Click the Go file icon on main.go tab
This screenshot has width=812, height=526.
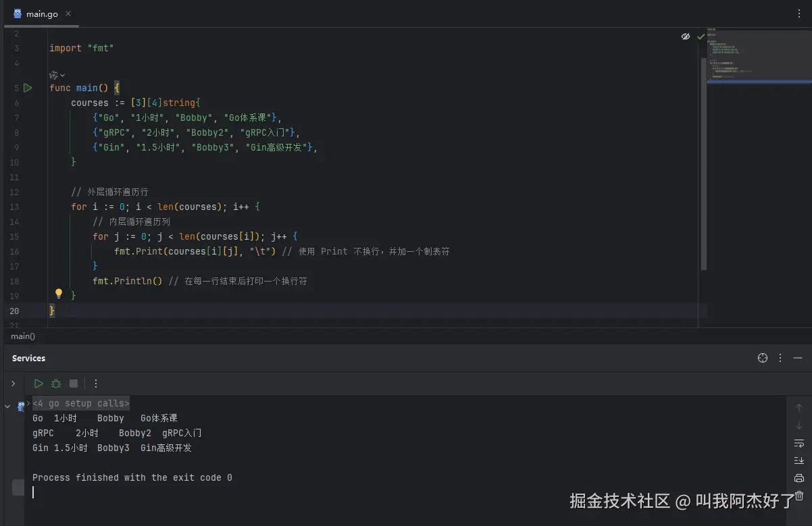pos(18,14)
